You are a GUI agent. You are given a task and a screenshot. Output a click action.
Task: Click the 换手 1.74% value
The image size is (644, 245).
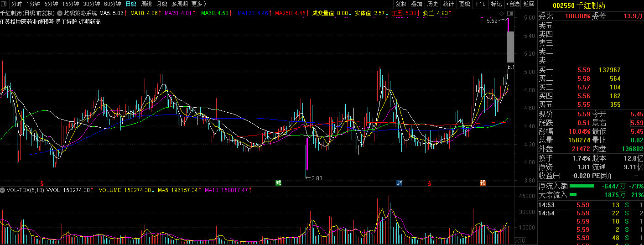click(x=581, y=158)
